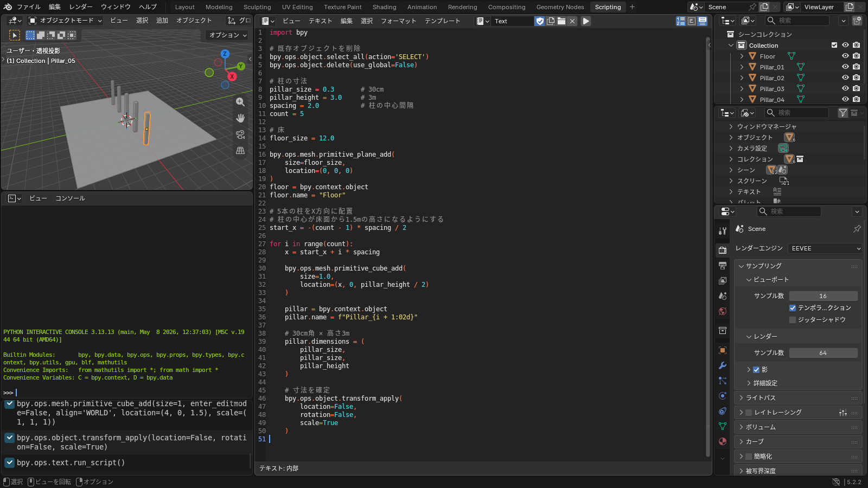
Task: Expand the 詳細設定 subpanel
Action: [765, 383]
